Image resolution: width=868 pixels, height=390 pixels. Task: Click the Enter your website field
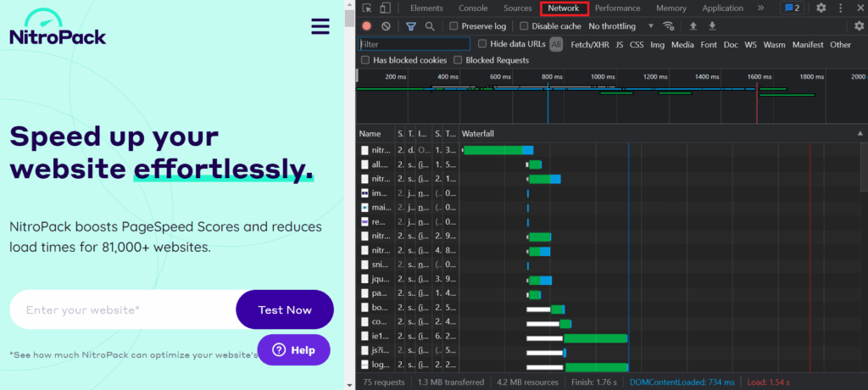coord(123,309)
